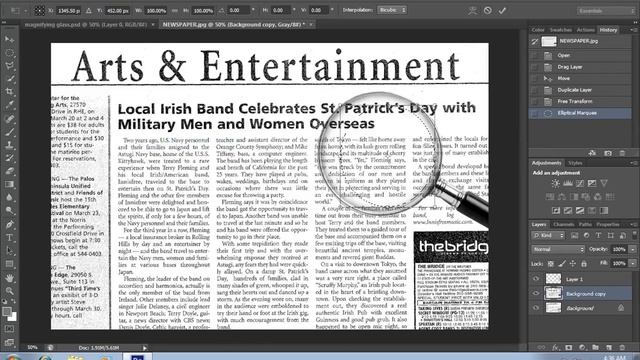This screenshot has width=640, height=360.
Task: Select the Path Selection tool
Action: [9, 251]
